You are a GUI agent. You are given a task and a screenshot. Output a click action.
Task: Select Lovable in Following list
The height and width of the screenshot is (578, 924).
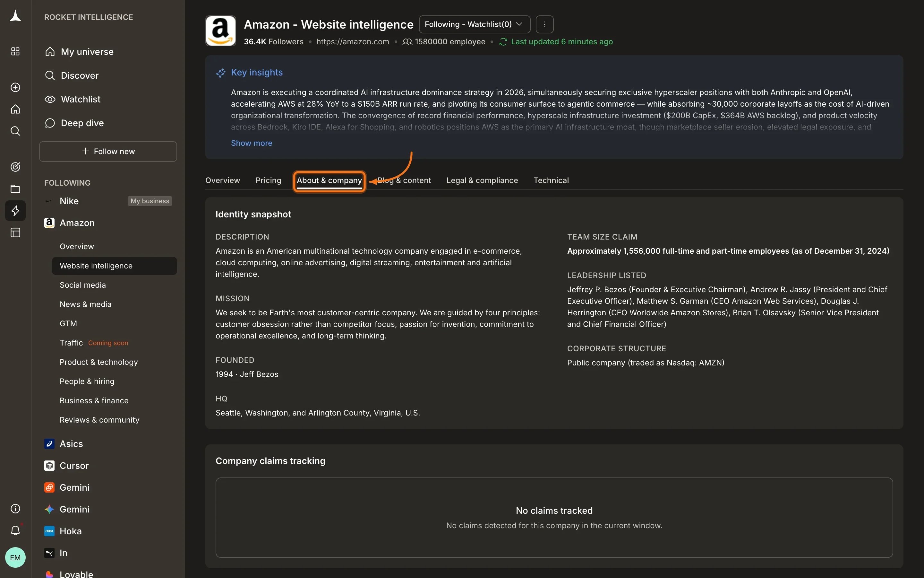coord(76,574)
